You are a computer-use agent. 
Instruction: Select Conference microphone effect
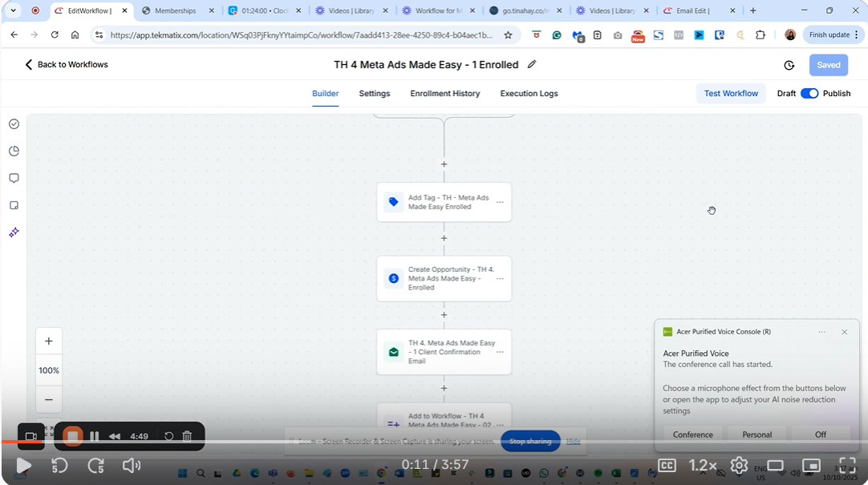692,434
